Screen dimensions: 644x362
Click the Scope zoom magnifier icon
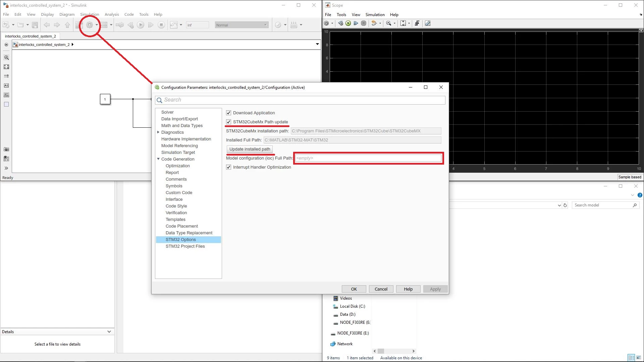click(x=388, y=23)
